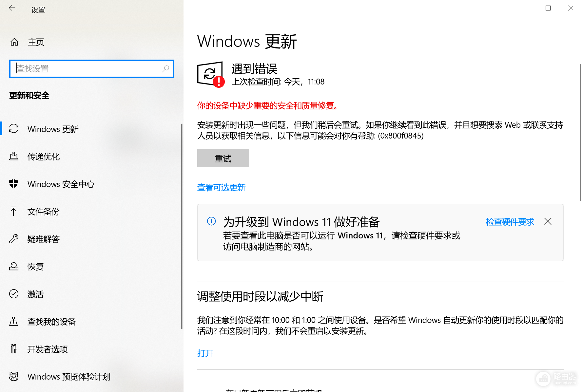
Task: Open 疑难解答 page
Action: 91,239
